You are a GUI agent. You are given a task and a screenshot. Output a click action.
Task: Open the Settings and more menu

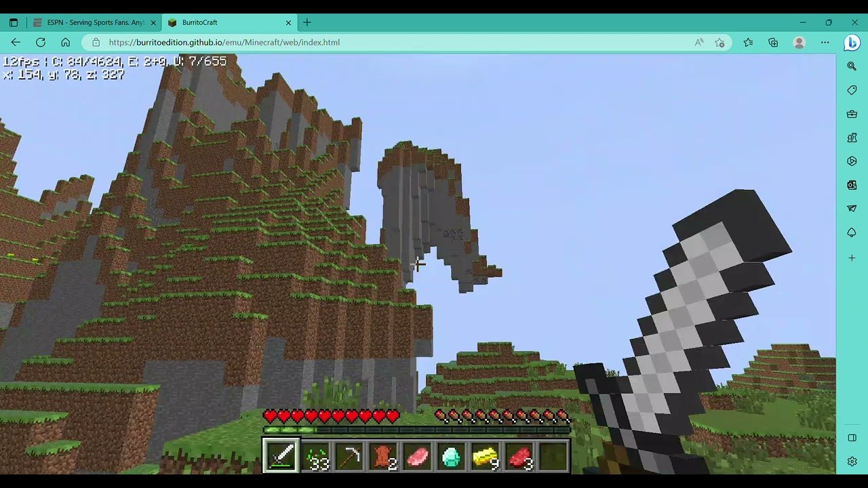coord(825,42)
